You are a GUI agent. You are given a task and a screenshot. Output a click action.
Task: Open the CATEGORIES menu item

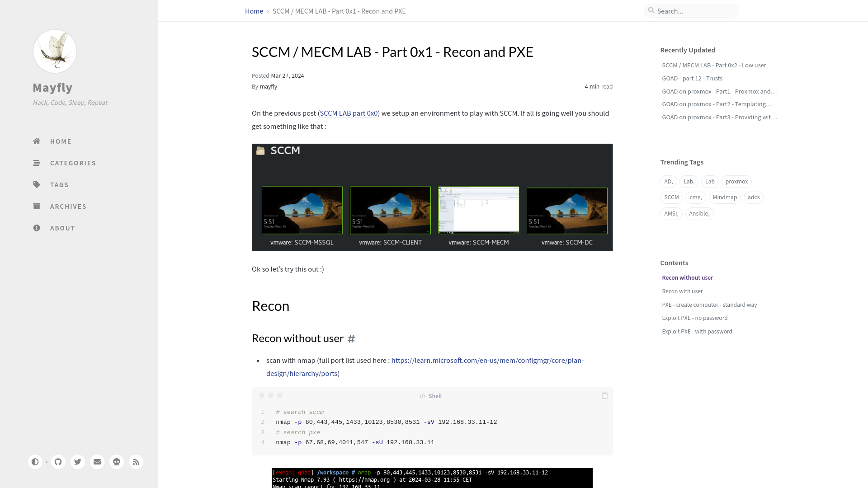point(73,163)
